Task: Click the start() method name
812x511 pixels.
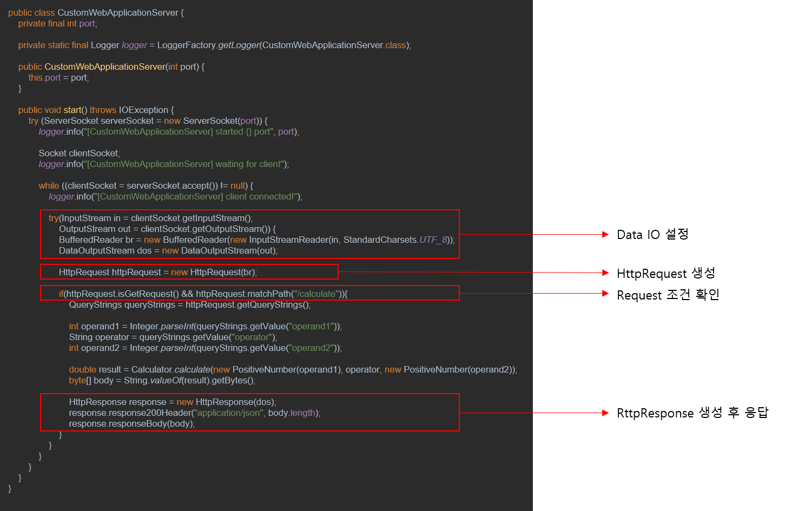Action: [72, 110]
